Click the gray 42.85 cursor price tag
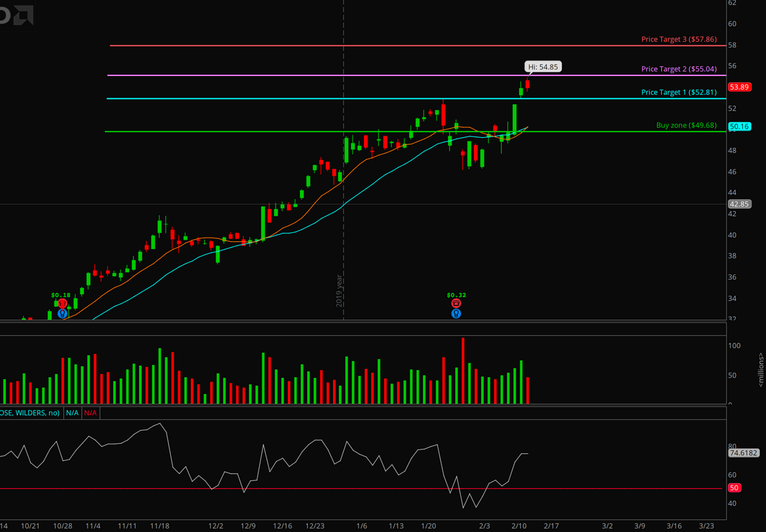766x532 pixels. 739,204
